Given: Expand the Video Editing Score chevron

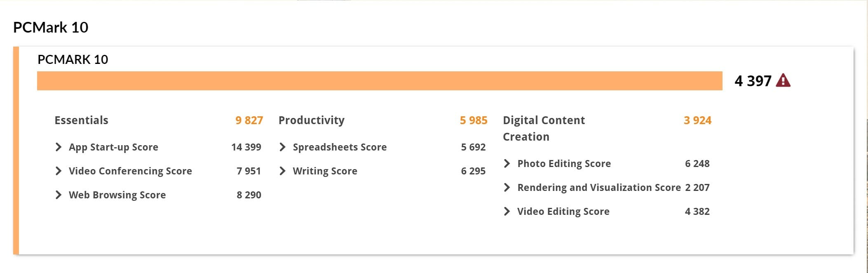Looking at the screenshot, I should click(x=507, y=212).
